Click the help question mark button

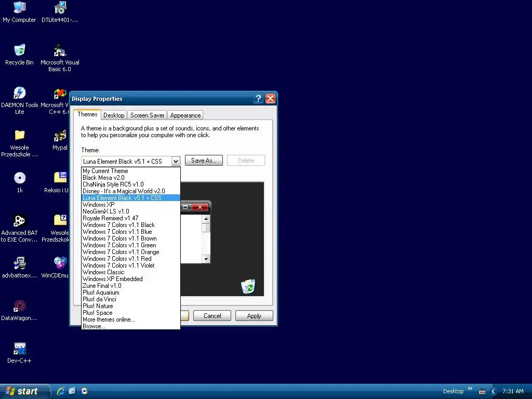click(x=258, y=99)
